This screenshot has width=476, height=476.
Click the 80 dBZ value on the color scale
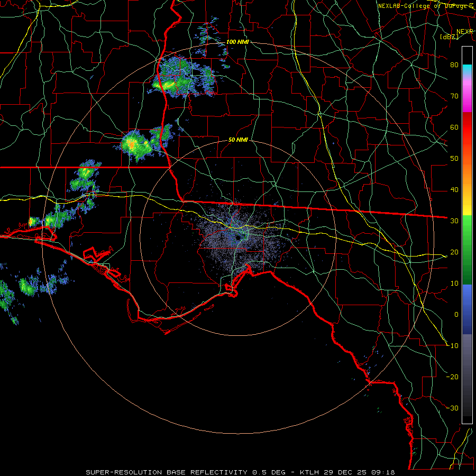click(x=454, y=65)
